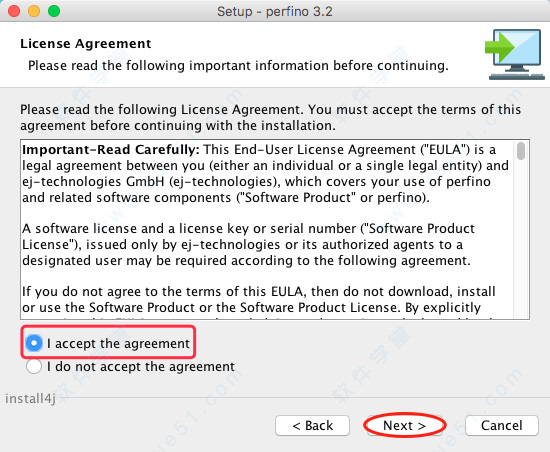This screenshot has height=452, width=550.
Task: Choose the "I do not accept the agreement" radio
Action: point(34,366)
